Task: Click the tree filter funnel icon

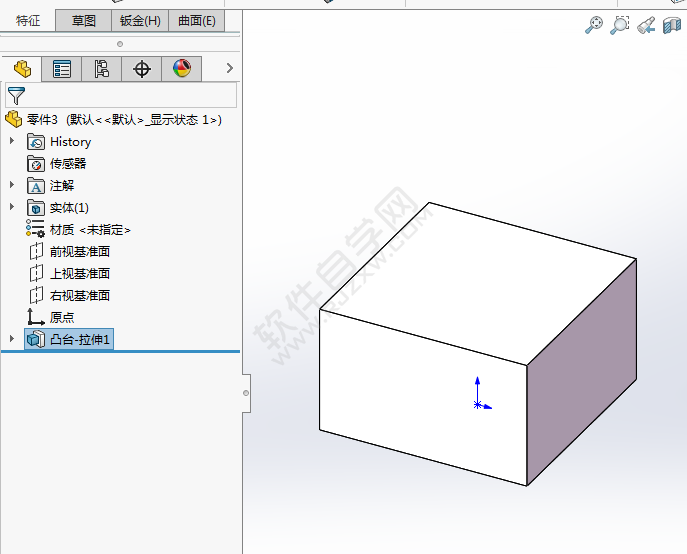Action: (x=17, y=95)
